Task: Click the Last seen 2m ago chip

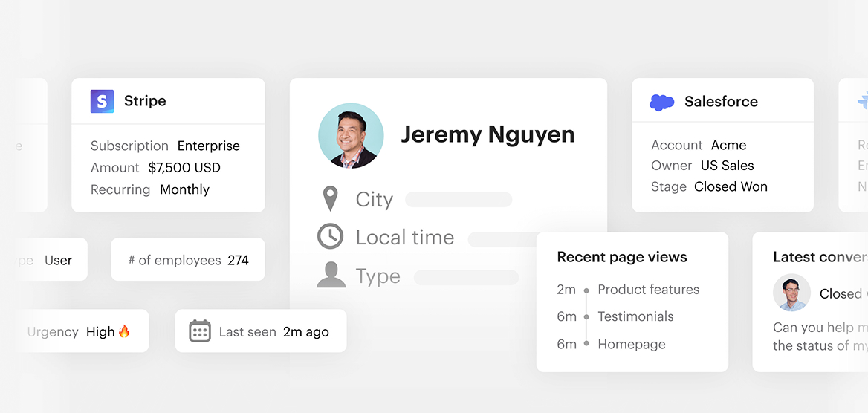Action: (261, 331)
